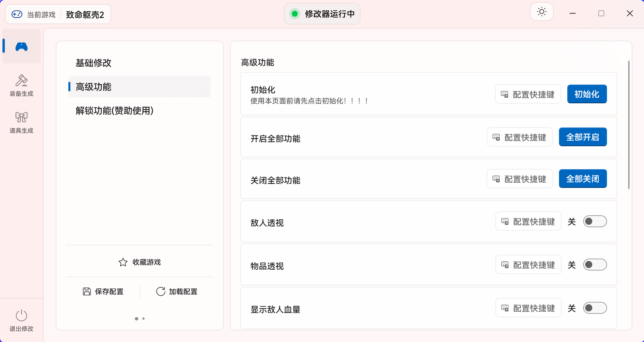This screenshot has width=644, height=342.
Task: Toggle 显示敌人血量 switch on
Action: point(595,308)
